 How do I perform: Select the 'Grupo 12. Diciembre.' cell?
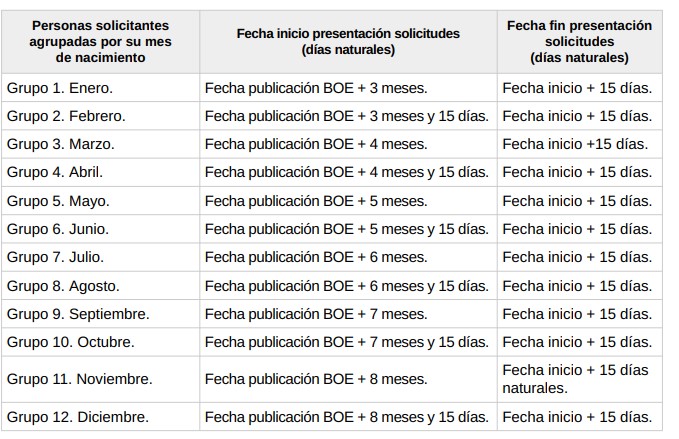[x=77, y=417]
